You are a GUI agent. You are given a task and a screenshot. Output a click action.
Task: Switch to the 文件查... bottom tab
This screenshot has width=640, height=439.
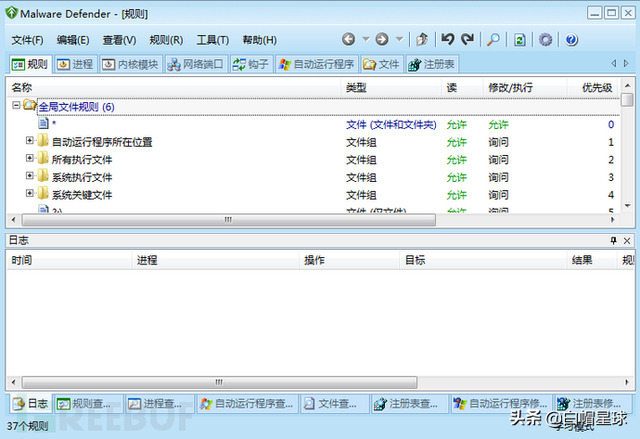pyautogui.click(x=335, y=404)
